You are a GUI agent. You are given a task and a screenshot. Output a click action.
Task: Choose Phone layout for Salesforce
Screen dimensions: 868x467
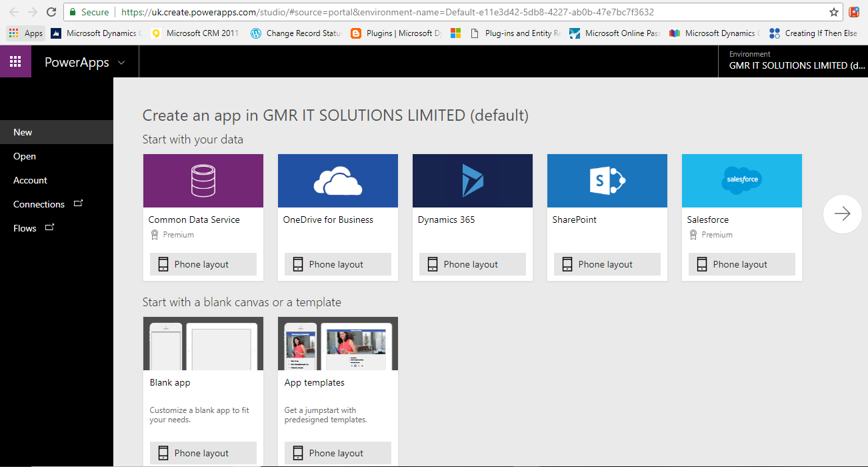(x=742, y=264)
